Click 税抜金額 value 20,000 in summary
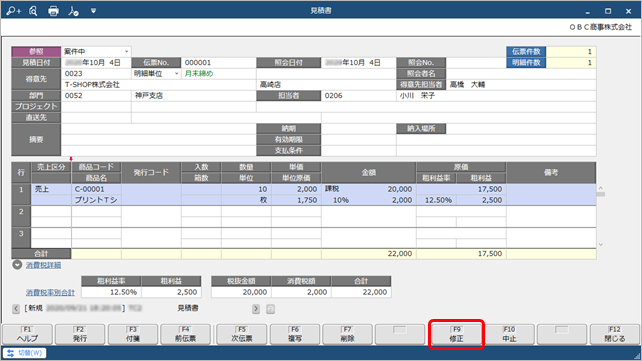The width and height of the screenshot is (642, 361). point(241,292)
